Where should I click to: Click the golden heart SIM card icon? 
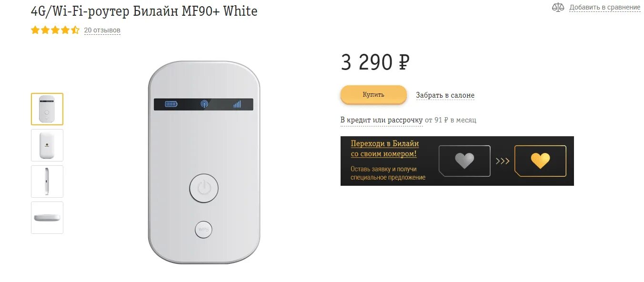[x=541, y=161]
